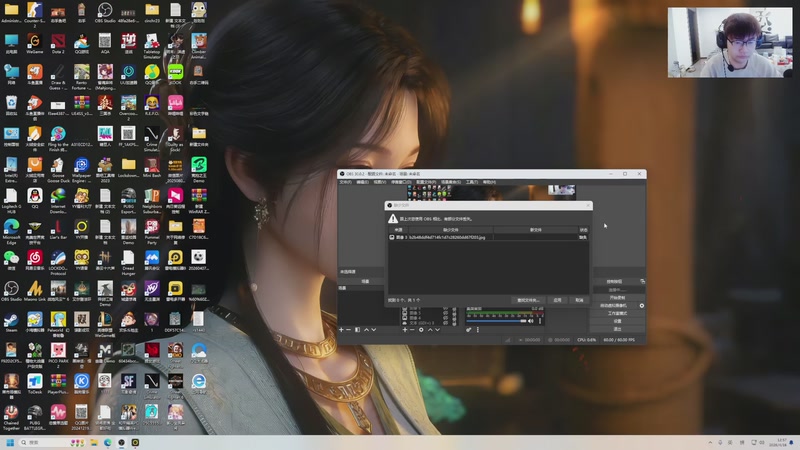The image size is (800, 450).
Task: Open the Steam desktop shortcut
Action: point(11,321)
